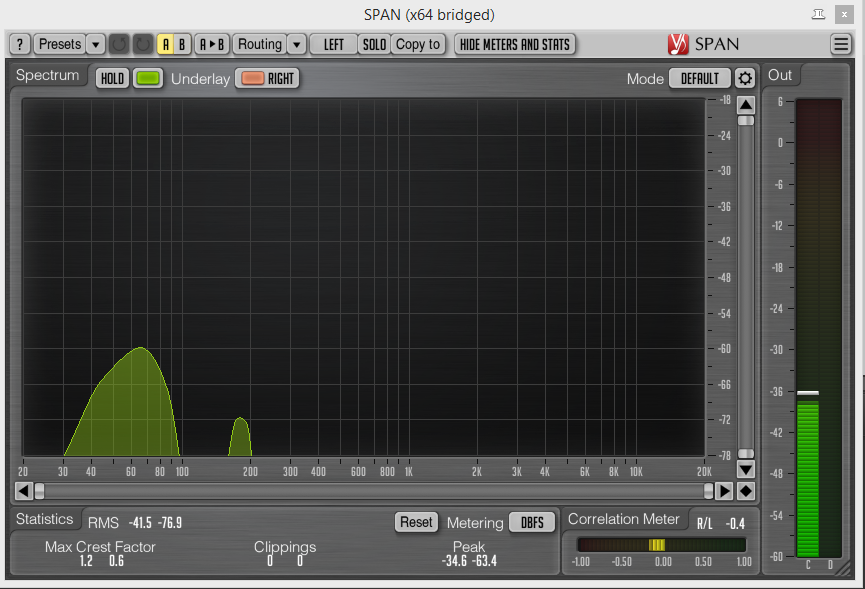
Task: Select the Statistics tab label
Action: click(44, 519)
